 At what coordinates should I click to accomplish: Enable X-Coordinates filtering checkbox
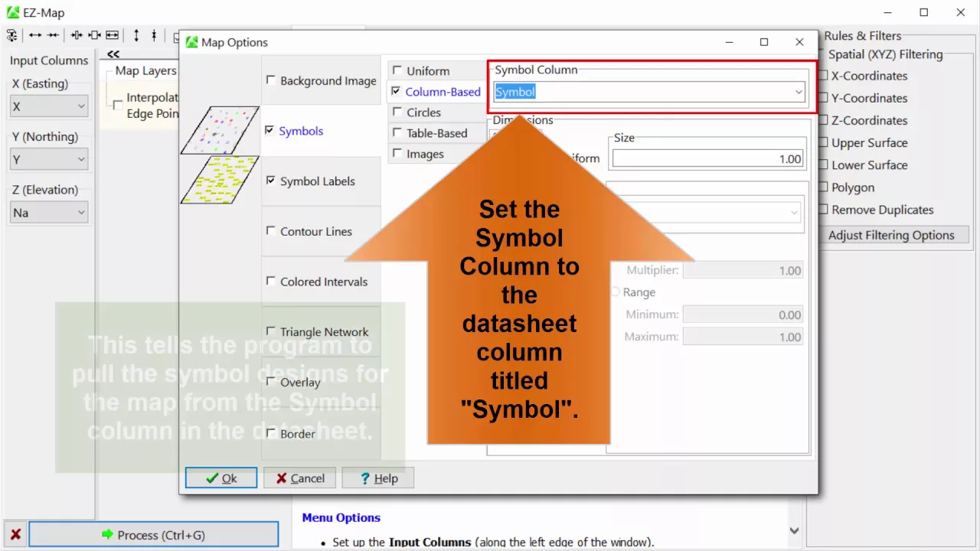coord(824,75)
